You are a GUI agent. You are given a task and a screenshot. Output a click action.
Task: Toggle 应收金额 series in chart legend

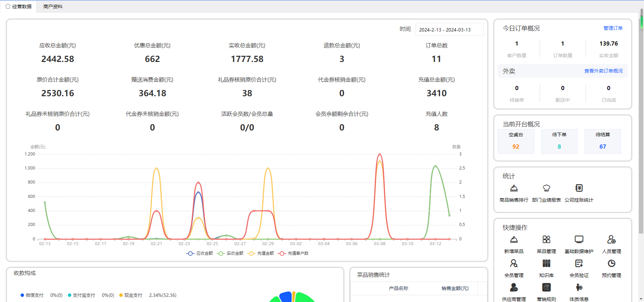(199, 253)
